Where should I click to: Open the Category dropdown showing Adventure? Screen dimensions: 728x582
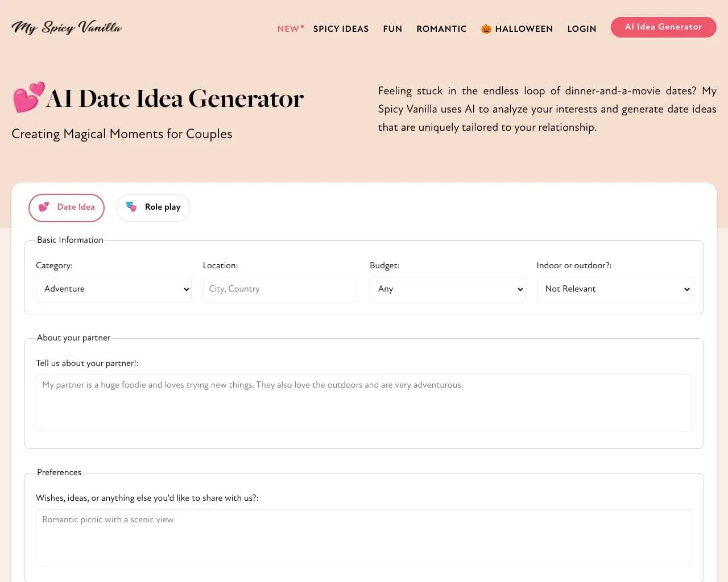[x=114, y=289]
